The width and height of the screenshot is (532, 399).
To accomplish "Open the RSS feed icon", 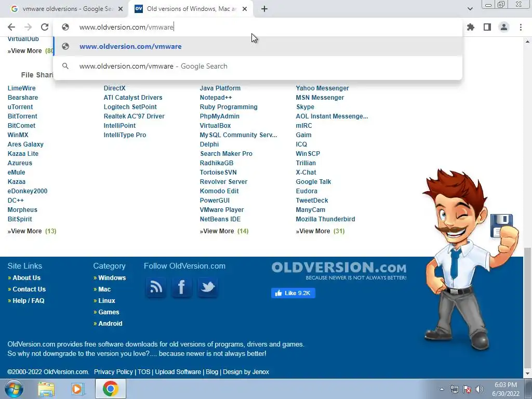I will (x=156, y=287).
